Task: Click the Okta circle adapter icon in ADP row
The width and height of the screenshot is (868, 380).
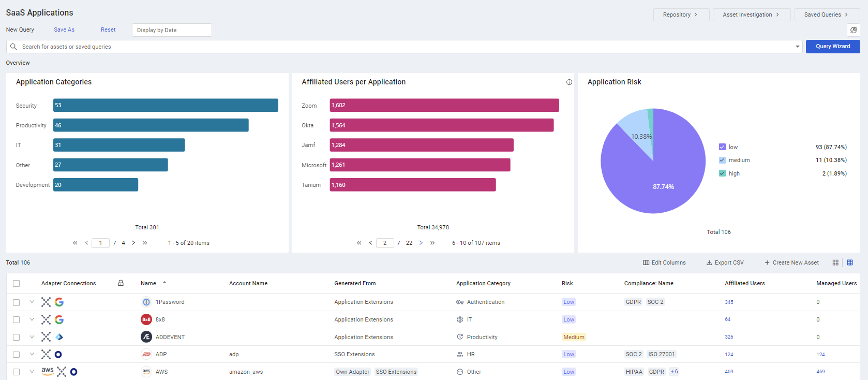Action: (x=58, y=354)
